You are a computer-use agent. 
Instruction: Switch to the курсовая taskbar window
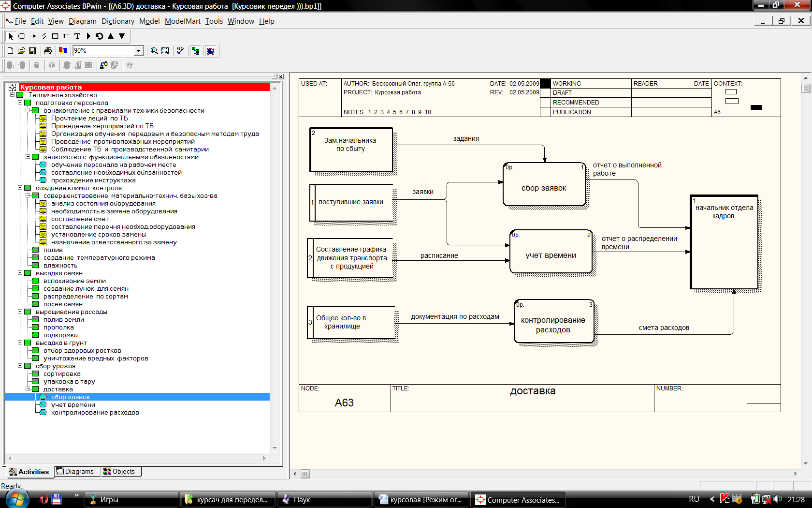pyautogui.click(x=420, y=500)
